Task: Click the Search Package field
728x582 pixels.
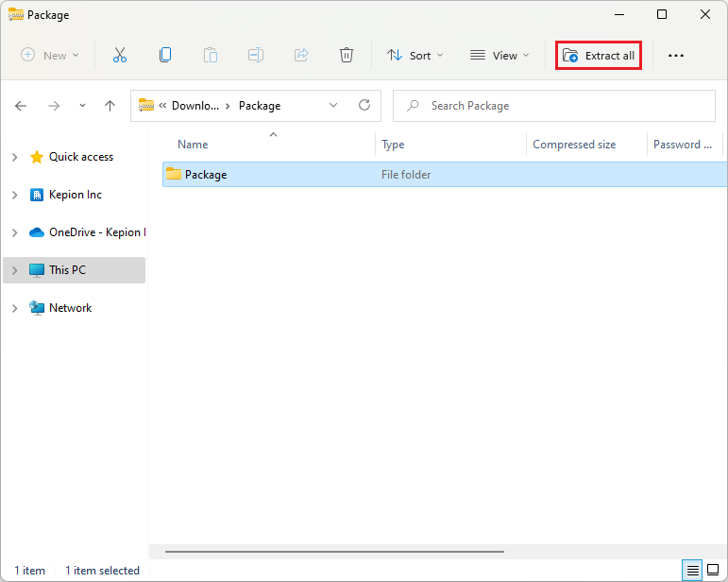Action: 554,106
